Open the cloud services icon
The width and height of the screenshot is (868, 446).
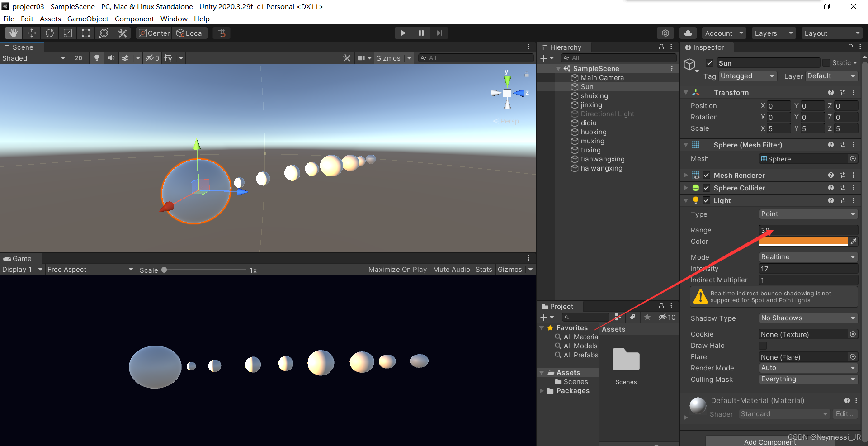coord(688,33)
